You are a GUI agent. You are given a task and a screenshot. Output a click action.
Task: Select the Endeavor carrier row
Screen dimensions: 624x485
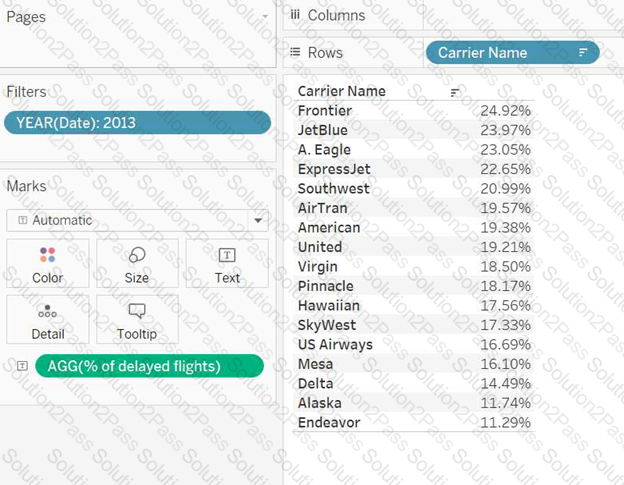(x=329, y=422)
